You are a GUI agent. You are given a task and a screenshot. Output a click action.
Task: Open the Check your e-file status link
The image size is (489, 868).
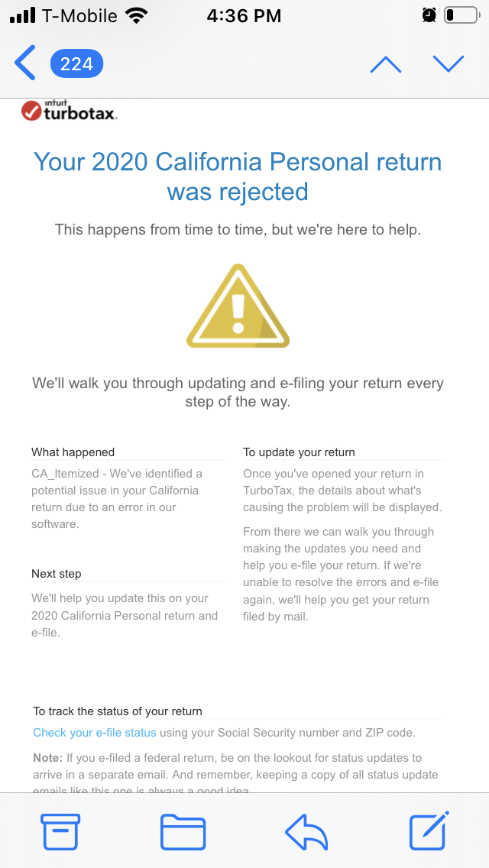[94, 732]
